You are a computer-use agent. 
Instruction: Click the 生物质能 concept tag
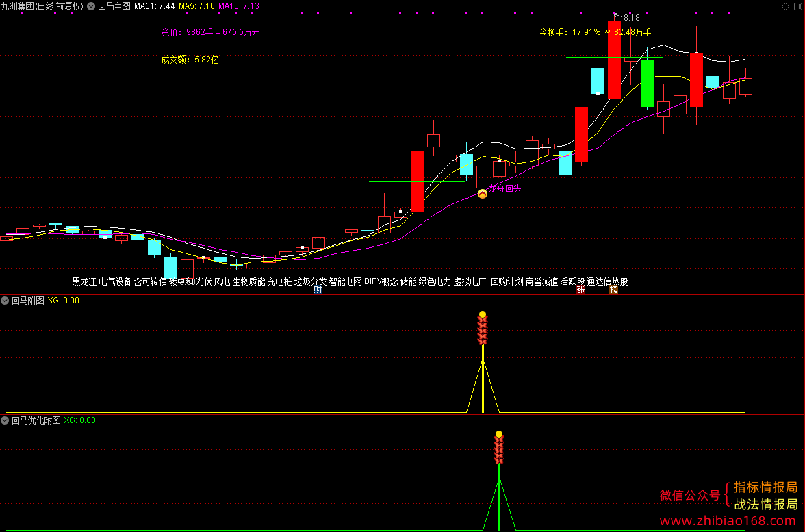[x=249, y=281]
